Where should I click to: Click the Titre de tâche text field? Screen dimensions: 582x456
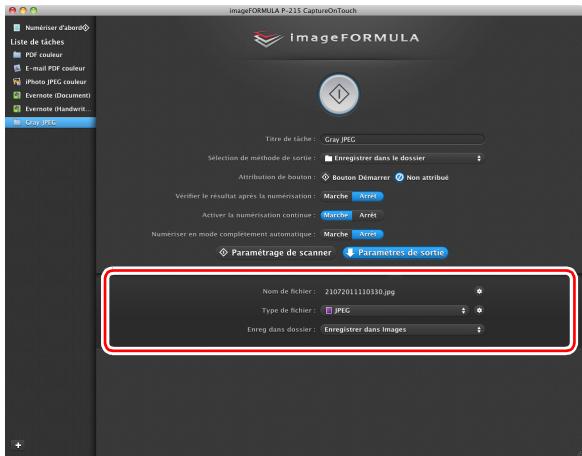tap(402, 140)
